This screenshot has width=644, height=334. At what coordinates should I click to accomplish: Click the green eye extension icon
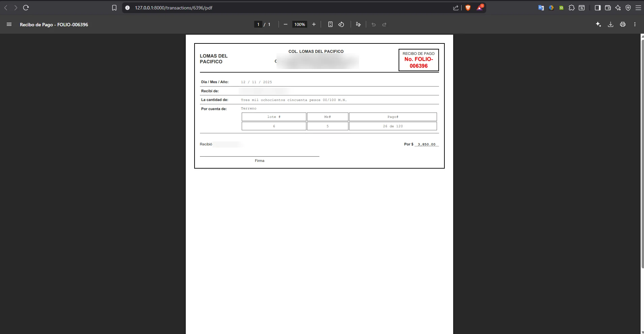(561, 8)
